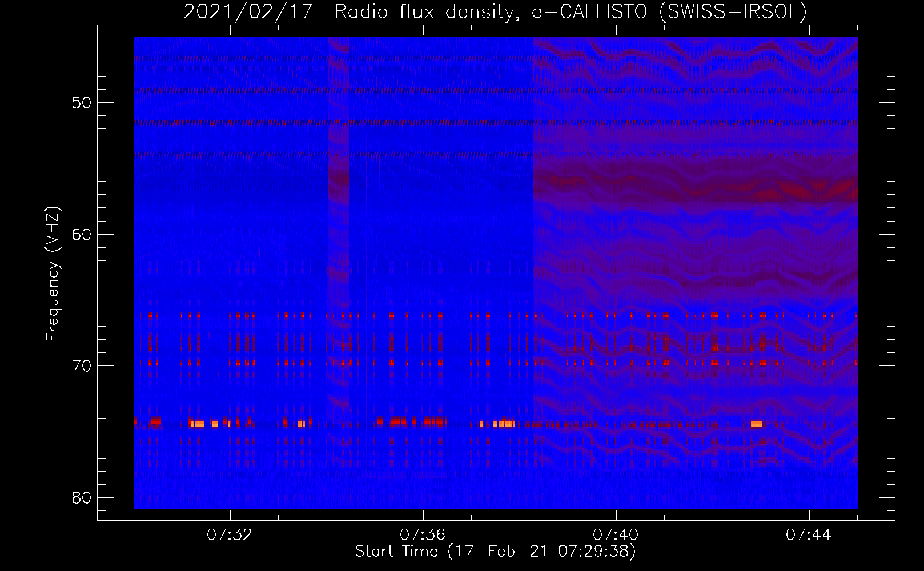Click the '80' frequency tick label
This screenshot has height=571, width=924.
pyautogui.click(x=82, y=497)
